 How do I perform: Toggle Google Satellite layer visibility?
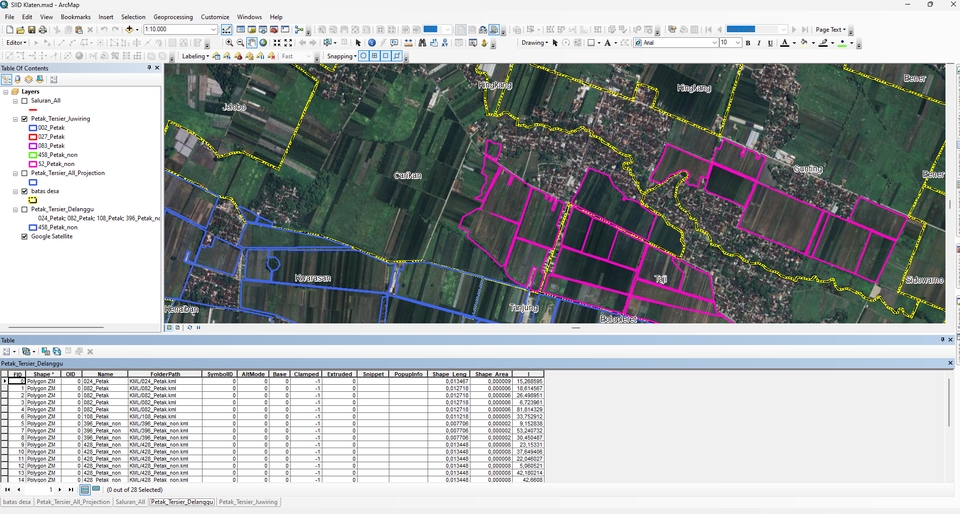coord(24,237)
